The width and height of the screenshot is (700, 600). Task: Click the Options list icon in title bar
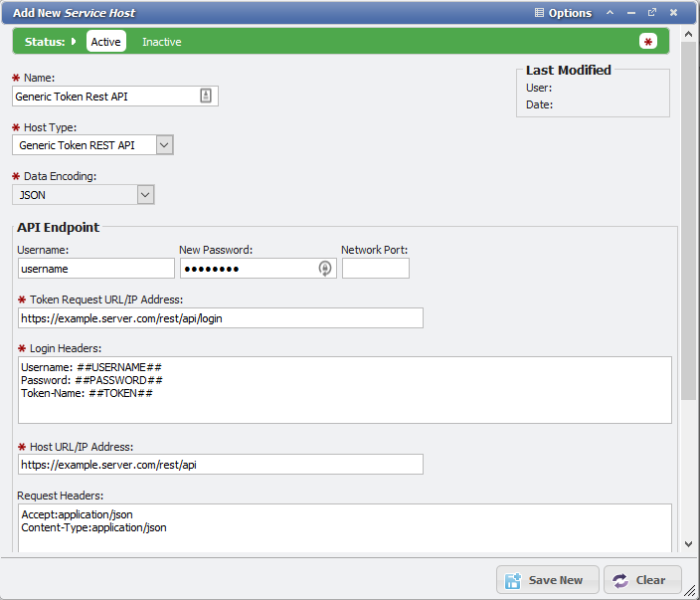click(539, 13)
